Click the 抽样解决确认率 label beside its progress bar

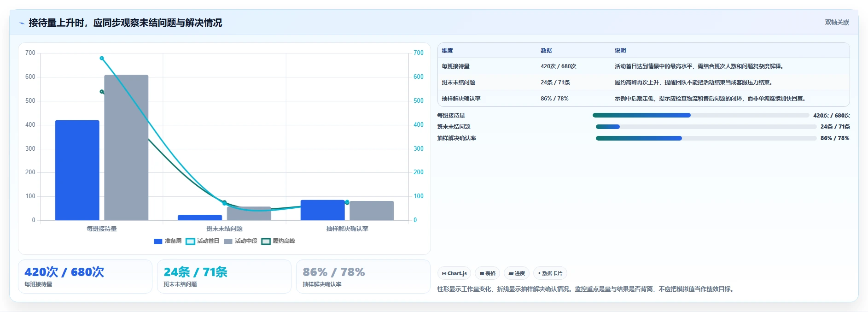point(456,138)
